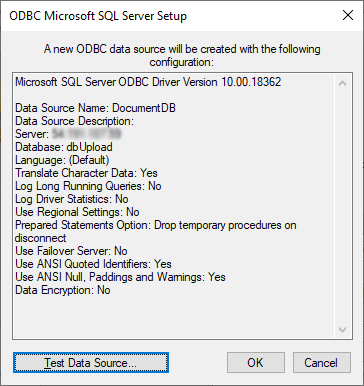Click the Test Data Source button

91,362
